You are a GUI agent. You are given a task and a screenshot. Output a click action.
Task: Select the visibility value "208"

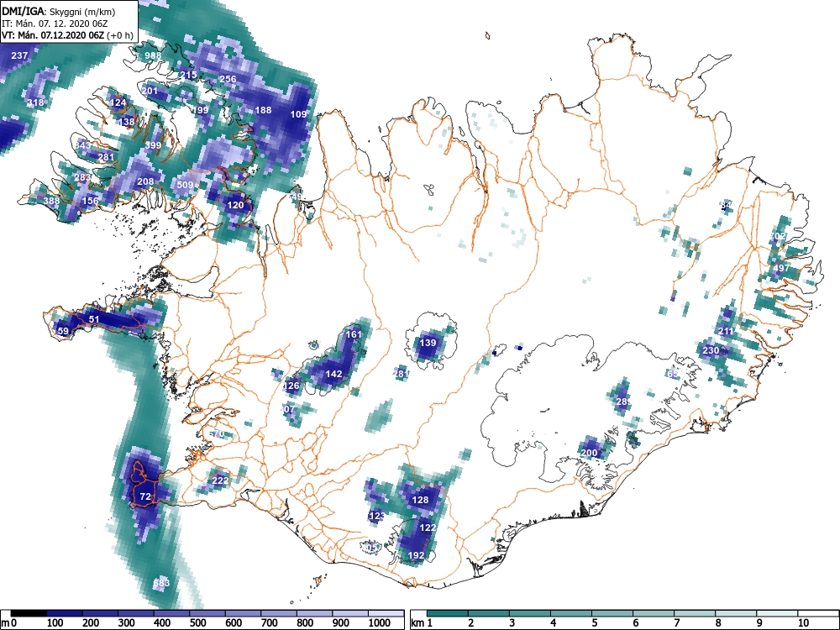145,181
